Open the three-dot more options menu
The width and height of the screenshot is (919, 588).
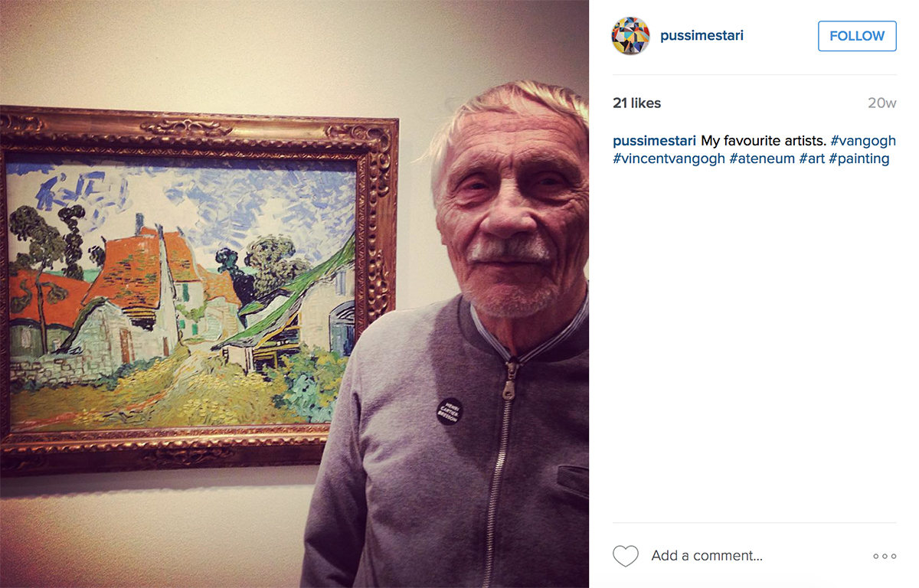tap(885, 556)
